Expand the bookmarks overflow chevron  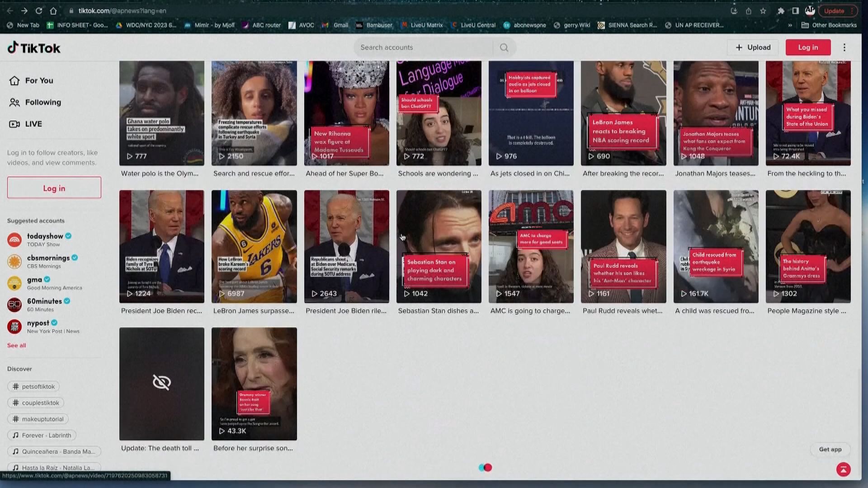pos(790,25)
